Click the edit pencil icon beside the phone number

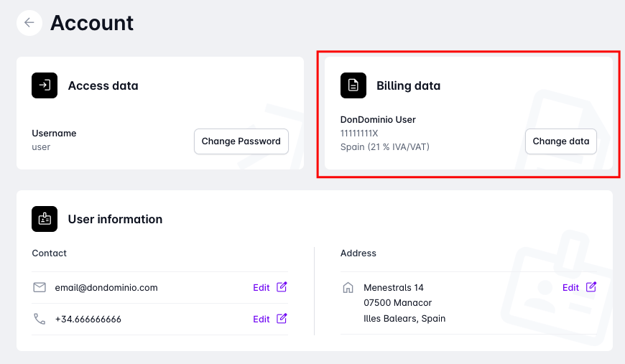(x=282, y=319)
